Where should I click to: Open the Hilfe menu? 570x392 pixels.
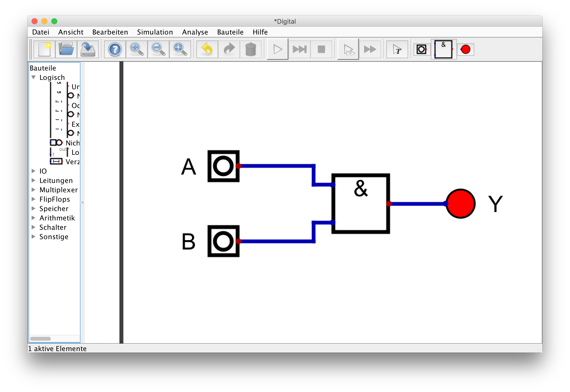tap(260, 32)
